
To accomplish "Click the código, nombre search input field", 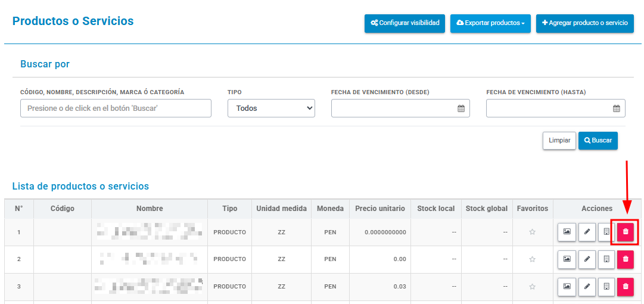I will point(116,108).
